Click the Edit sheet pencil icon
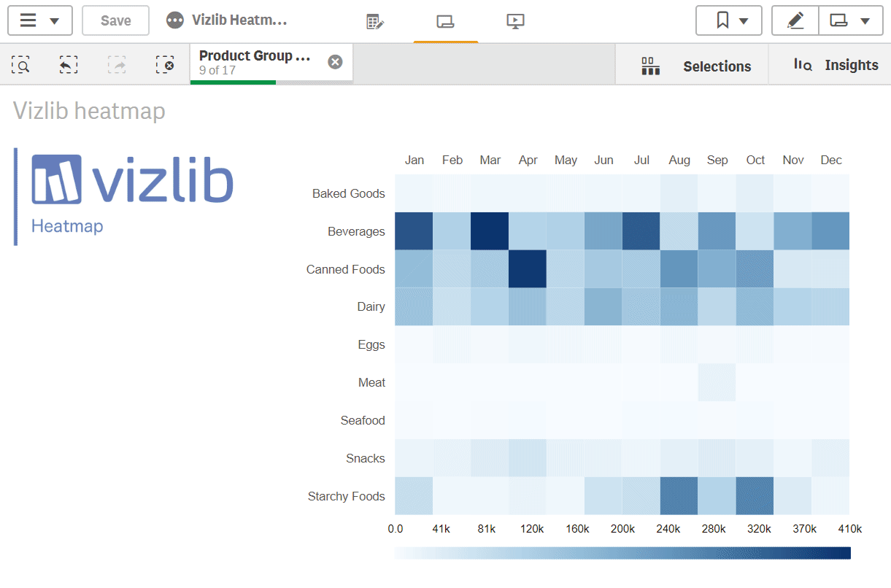The width and height of the screenshot is (891, 588). click(x=795, y=21)
